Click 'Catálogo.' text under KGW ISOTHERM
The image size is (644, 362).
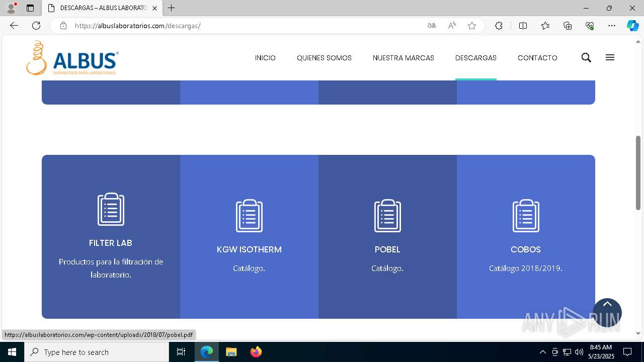(249, 268)
